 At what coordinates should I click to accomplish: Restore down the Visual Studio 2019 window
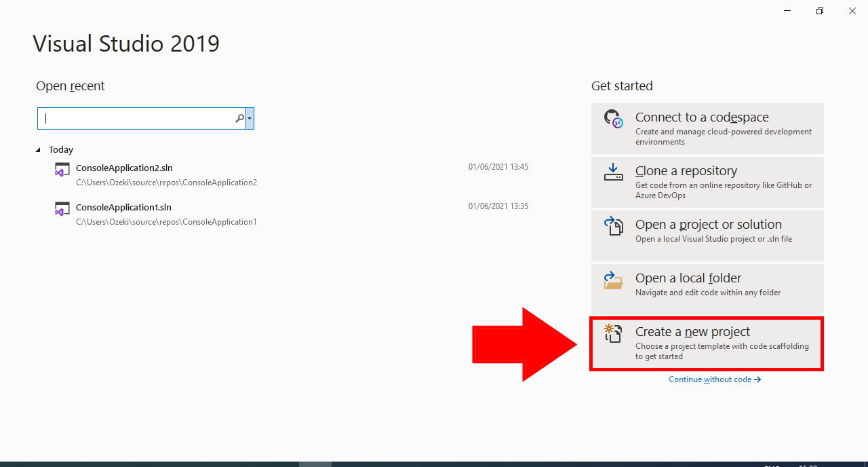820,11
